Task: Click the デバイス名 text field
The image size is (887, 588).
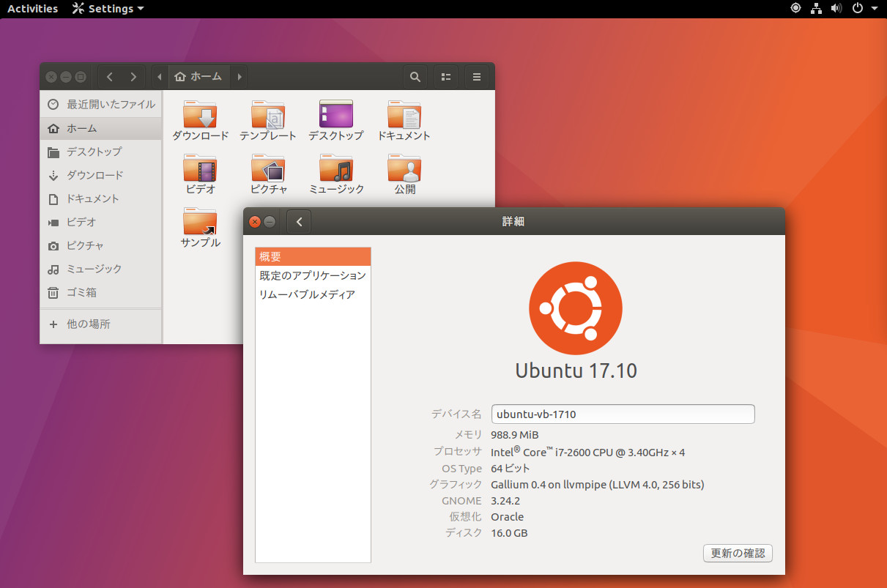Action: [623, 414]
